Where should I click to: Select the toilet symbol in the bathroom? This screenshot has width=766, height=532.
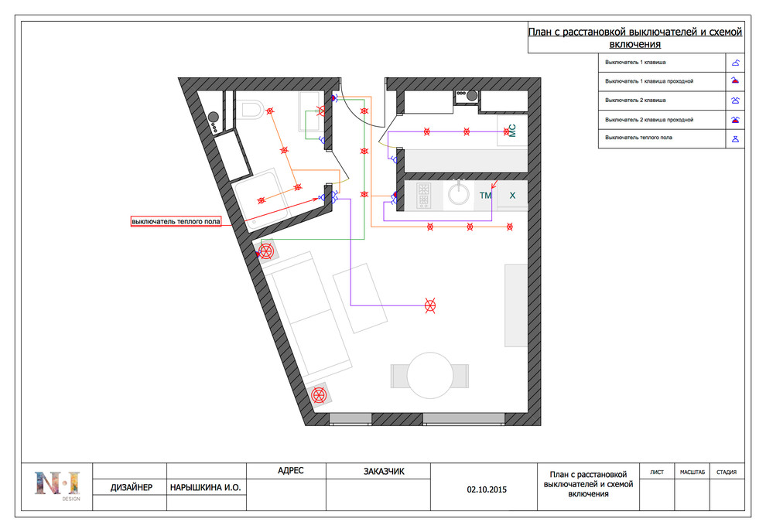[x=251, y=109]
